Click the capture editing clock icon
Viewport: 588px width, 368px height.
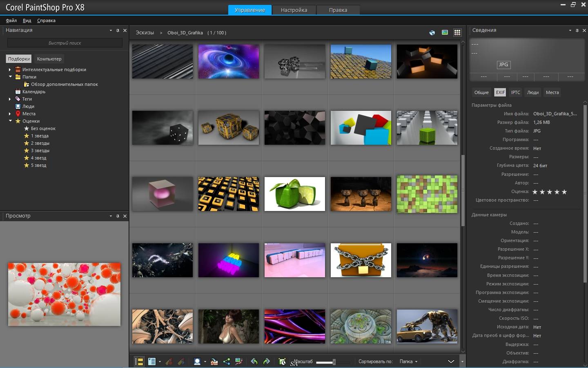tap(282, 361)
